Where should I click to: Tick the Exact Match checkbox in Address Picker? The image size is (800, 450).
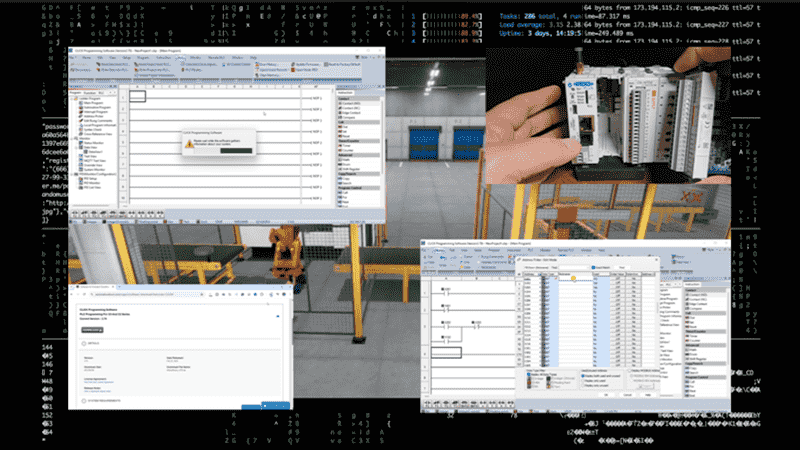(594, 268)
